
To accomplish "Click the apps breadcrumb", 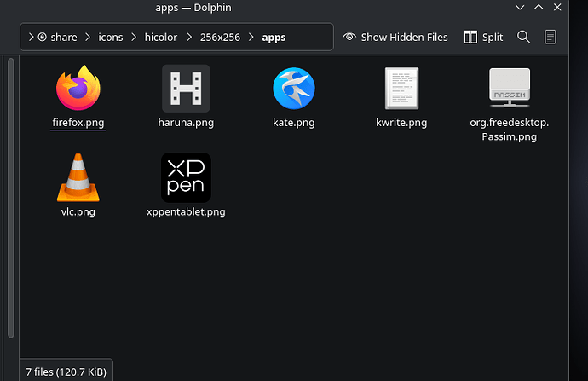I will [274, 38].
